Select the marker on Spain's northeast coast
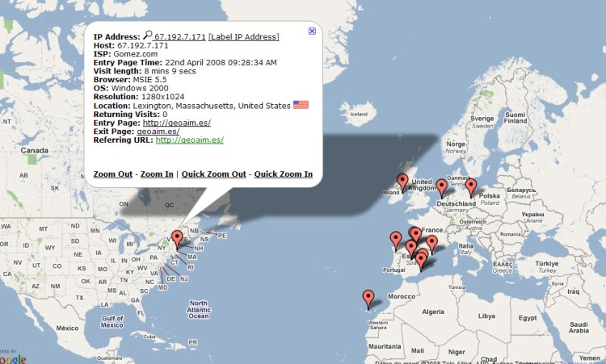The image size is (606, 364). [x=431, y=243]
